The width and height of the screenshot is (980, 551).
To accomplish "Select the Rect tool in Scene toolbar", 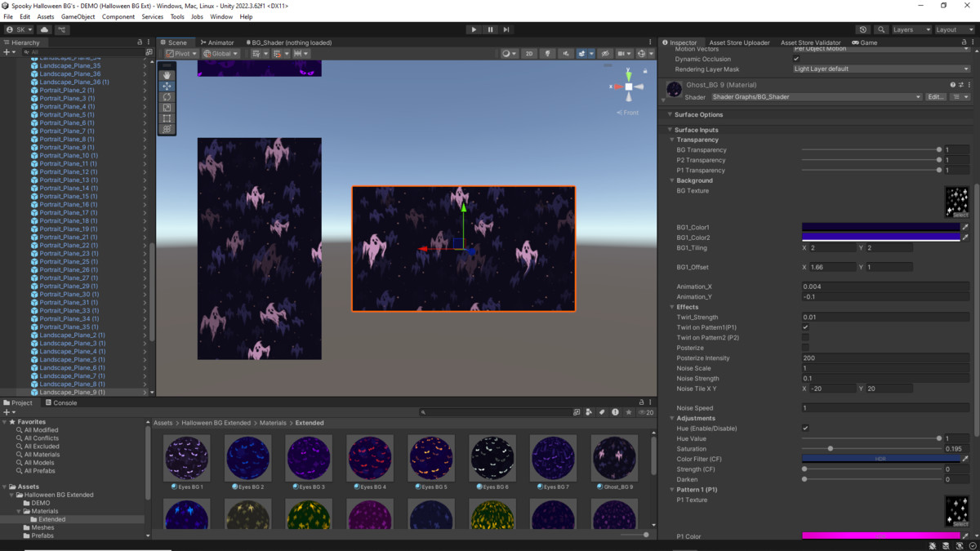I will pyautogui.click(x=167, y=118).
